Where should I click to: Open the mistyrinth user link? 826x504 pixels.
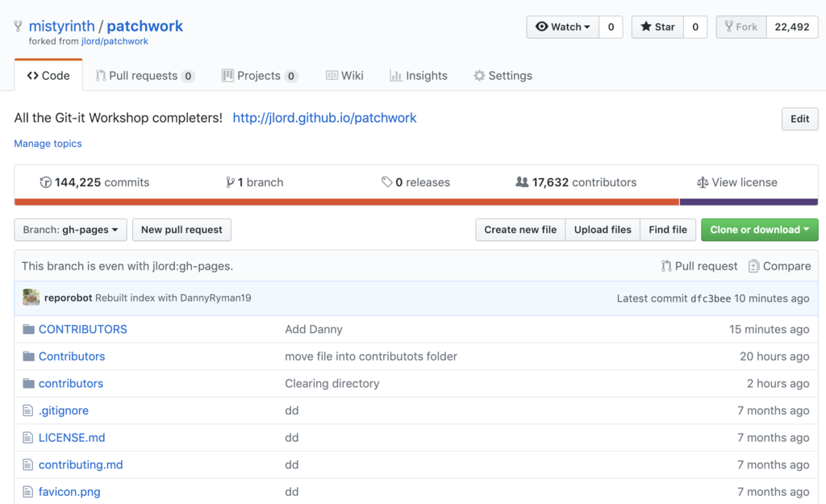tap(61, 26)
